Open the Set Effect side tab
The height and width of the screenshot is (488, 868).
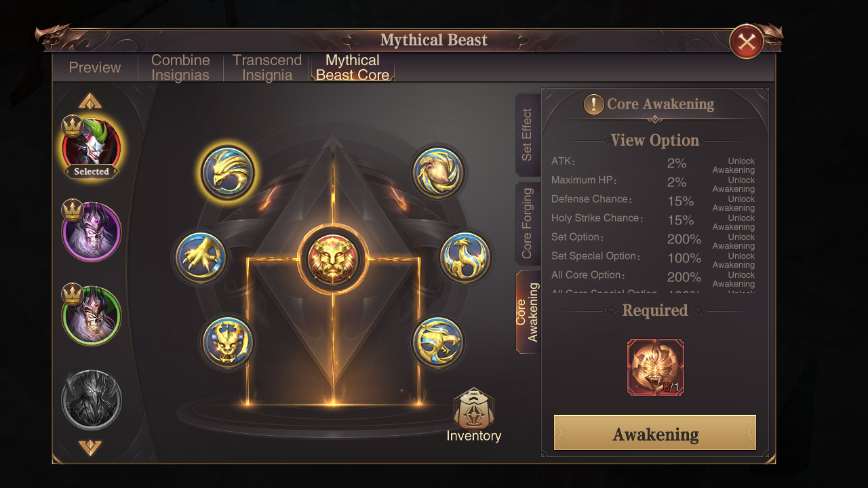[528, 135]
